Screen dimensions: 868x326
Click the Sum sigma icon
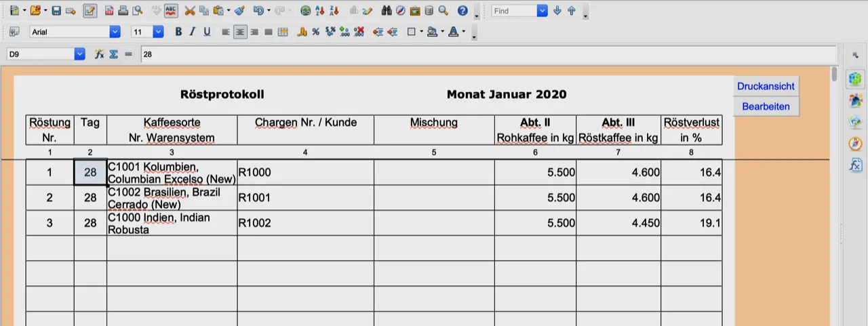click(x=114, y=54)
